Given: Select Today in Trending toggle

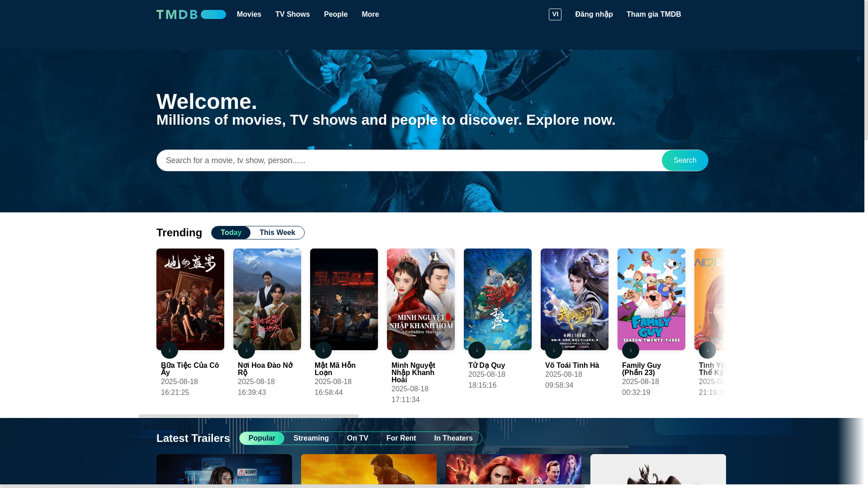Looking at the screenshot, I should point(231,233).
